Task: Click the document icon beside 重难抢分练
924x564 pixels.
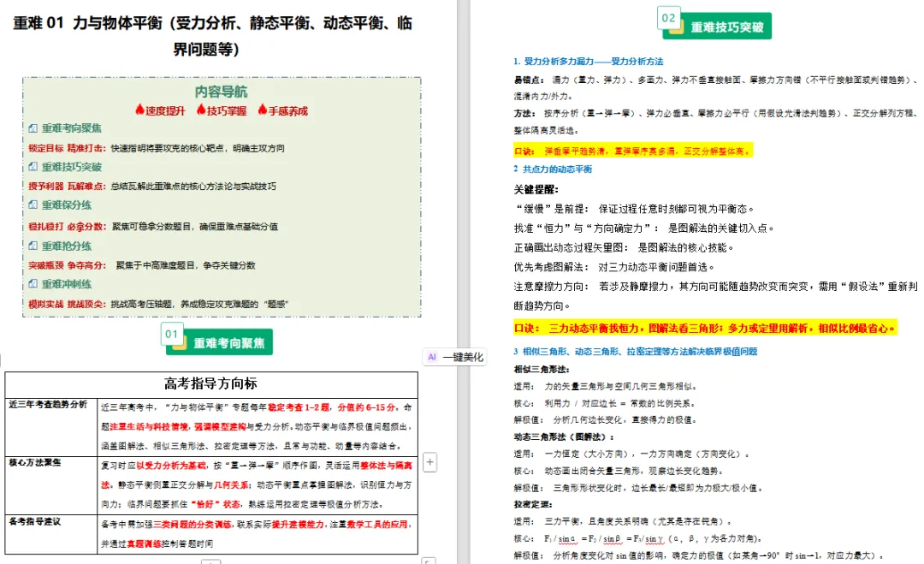Action: point(33,246)
